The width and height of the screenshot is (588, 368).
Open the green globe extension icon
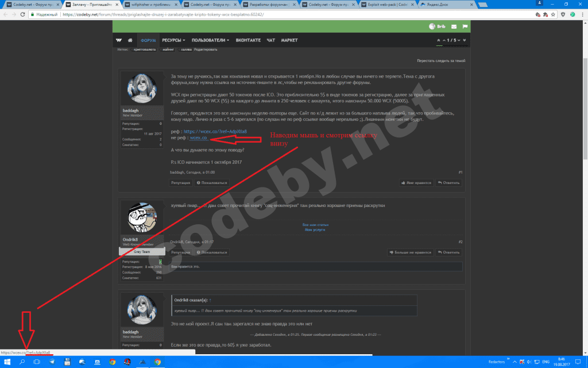(x=572, y=14)
